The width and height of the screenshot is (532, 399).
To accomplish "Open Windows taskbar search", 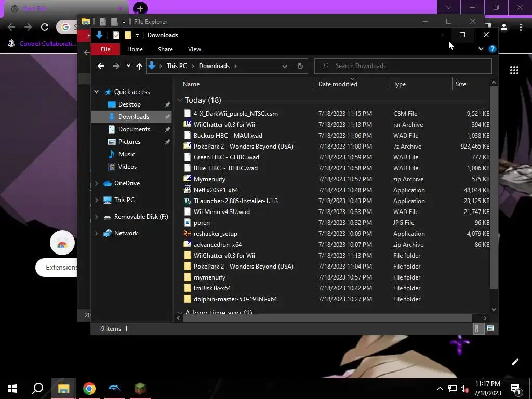I will [37, 389].
